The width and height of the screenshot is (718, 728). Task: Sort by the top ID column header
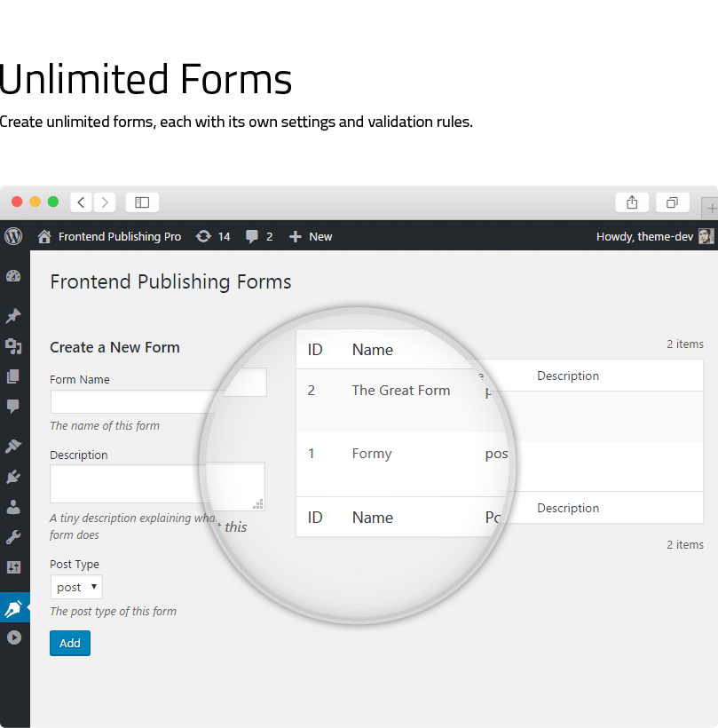[x=315, y=350]
